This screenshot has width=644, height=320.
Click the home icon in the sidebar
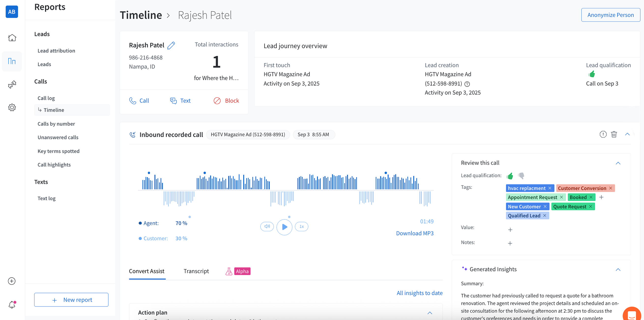point(12,38)
